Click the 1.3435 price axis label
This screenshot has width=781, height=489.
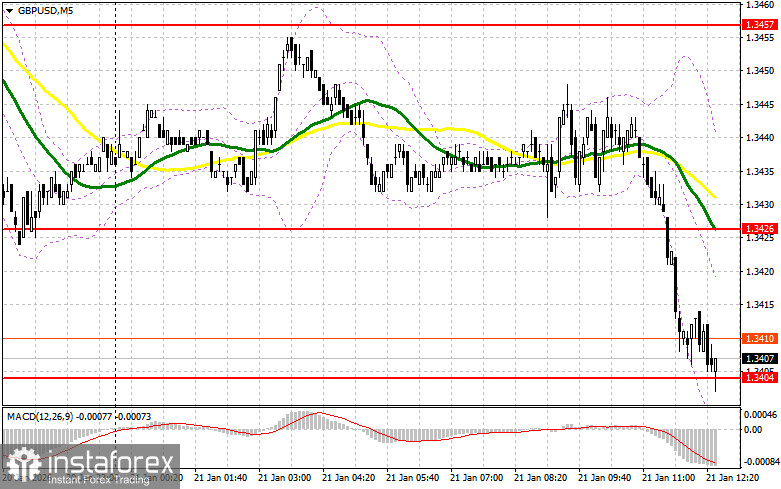click(x=760, y=172)
